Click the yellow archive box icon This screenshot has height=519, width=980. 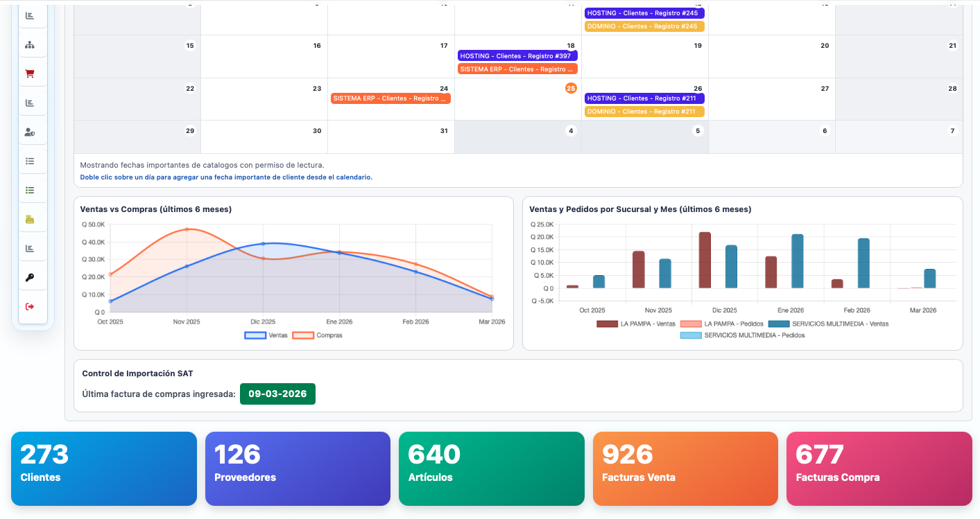(31, 218)
